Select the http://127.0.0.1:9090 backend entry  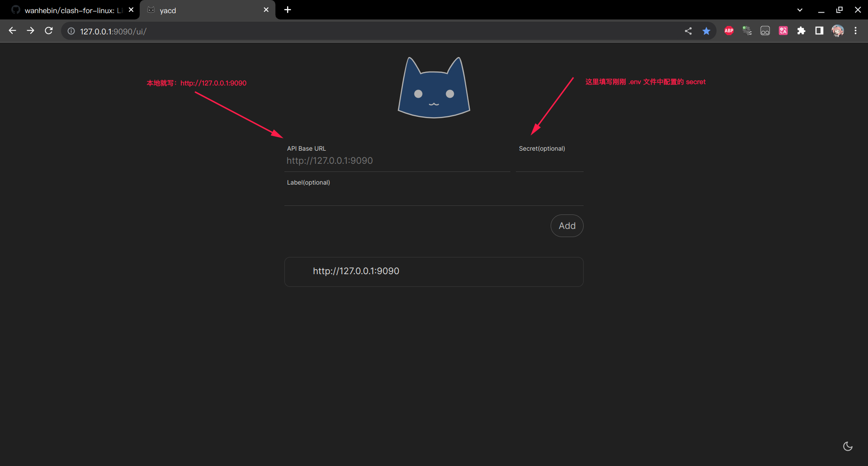(x=434, y=271)
